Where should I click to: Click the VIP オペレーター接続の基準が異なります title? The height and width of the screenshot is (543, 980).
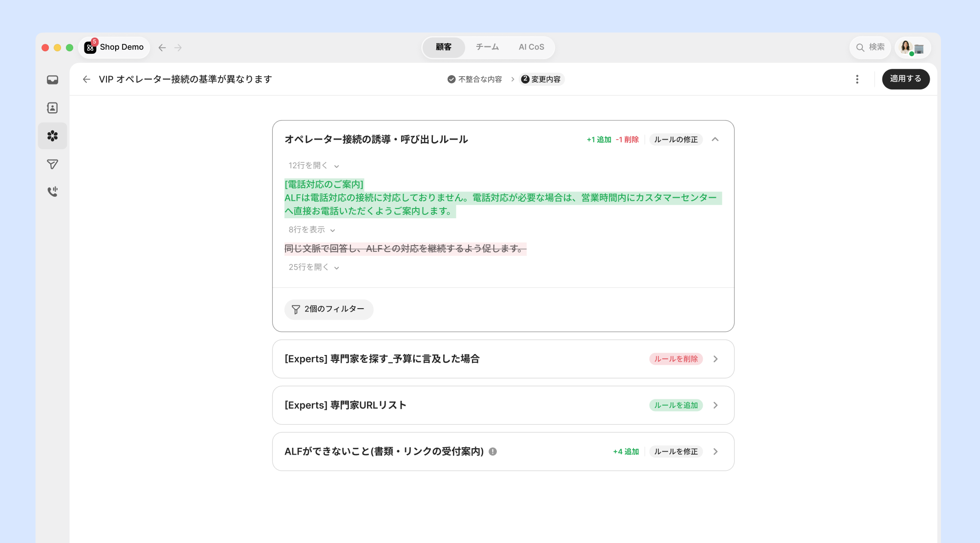[x=185, y=79]
